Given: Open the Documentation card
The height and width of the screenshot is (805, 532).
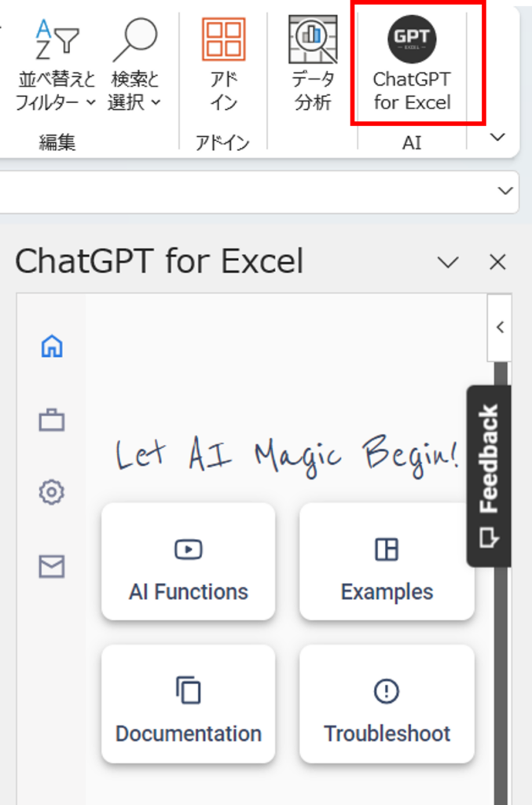Looking at the screenshot, I should point(189,704).
